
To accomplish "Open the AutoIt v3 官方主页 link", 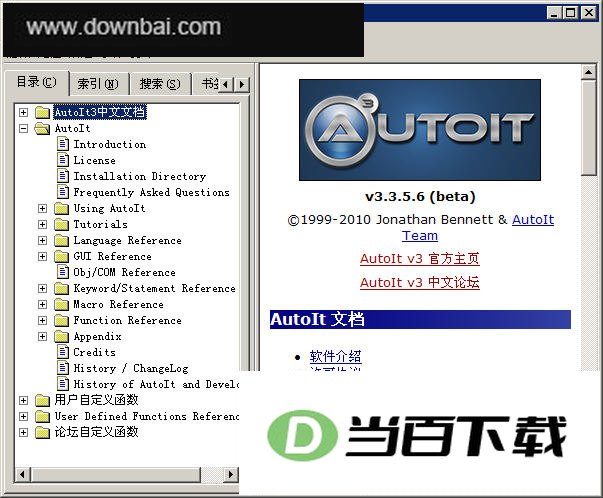I will tap(420, 258).
